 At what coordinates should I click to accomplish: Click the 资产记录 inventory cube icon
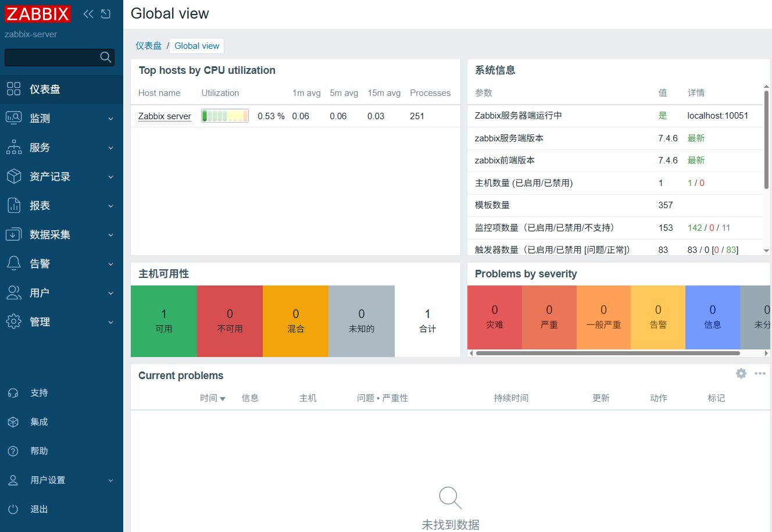13,176
